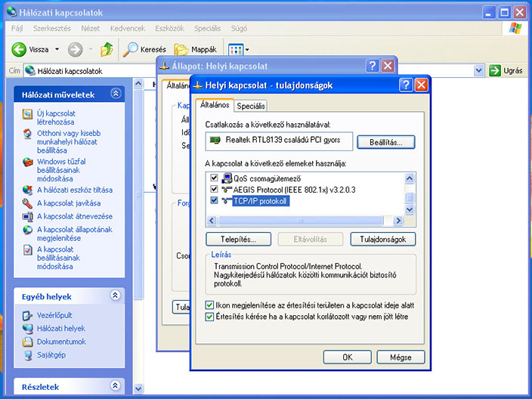Image resolution: width=532 pixels, height=399 pixels.
Task: Click task pane scroll down arrow
Action: (x=138, y=388)
